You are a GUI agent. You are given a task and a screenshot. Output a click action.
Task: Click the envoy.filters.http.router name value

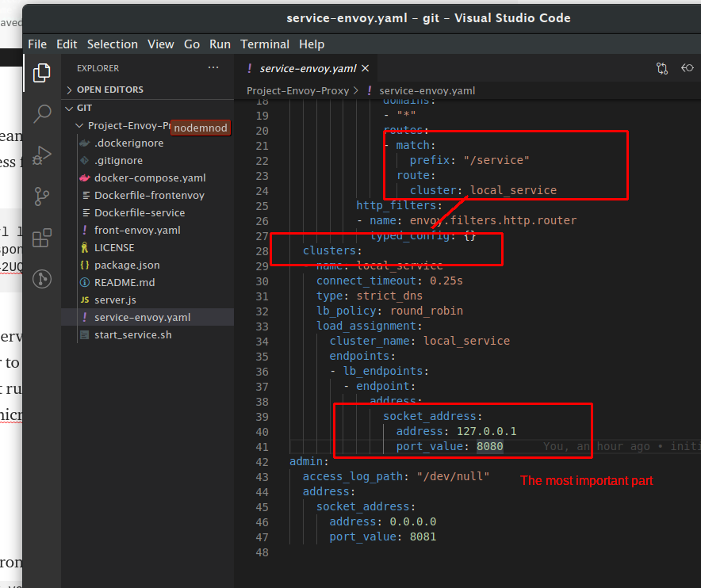click(x=493, y=220)
